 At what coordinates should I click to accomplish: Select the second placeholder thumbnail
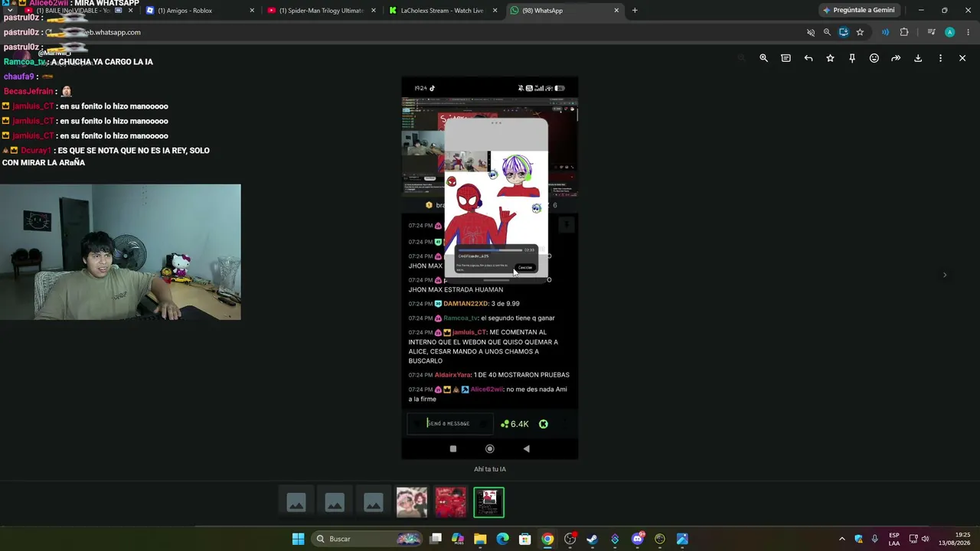point(335,503)
